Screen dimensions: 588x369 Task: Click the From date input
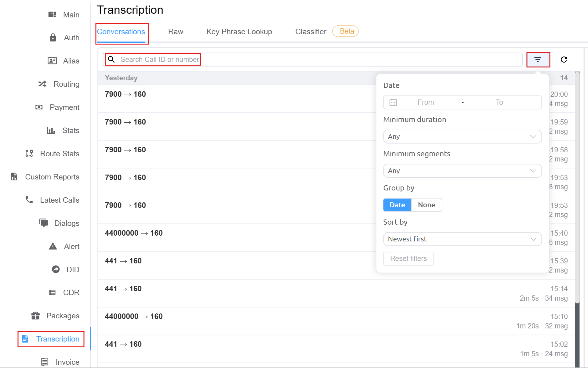click(426, 102)
